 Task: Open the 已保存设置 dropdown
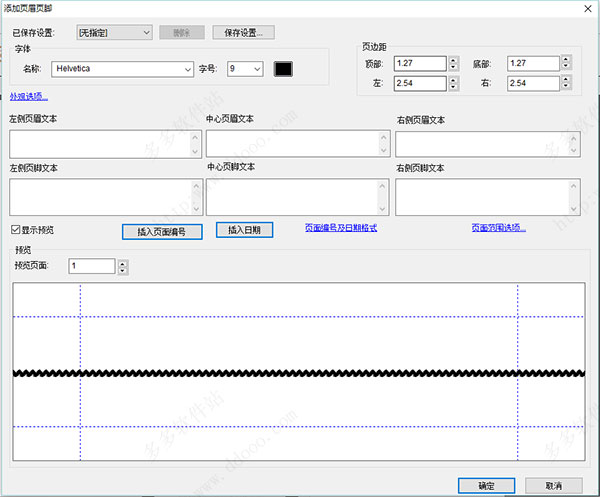point(114,33)
